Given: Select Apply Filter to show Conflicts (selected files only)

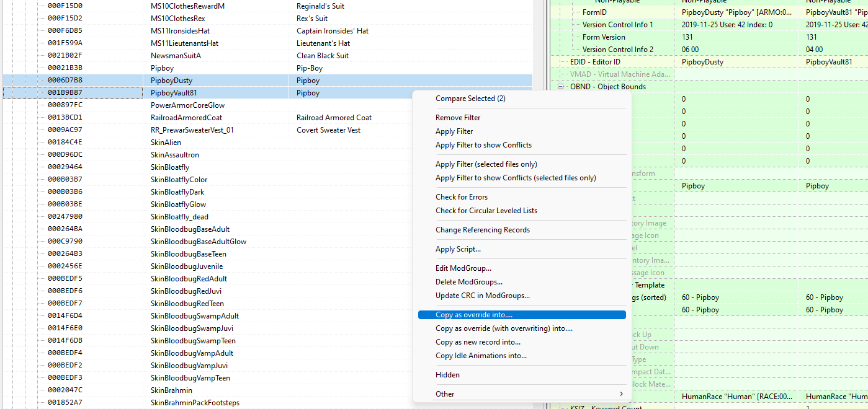Looking at the screenshot, I should pos(516,178).
